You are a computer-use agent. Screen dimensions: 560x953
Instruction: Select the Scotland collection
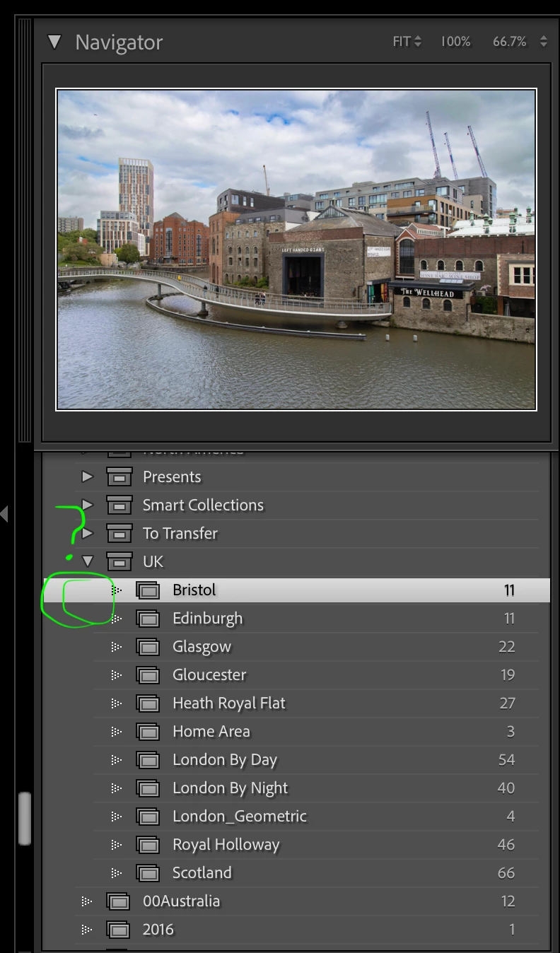pyautogui.click(x=296, y=873)
